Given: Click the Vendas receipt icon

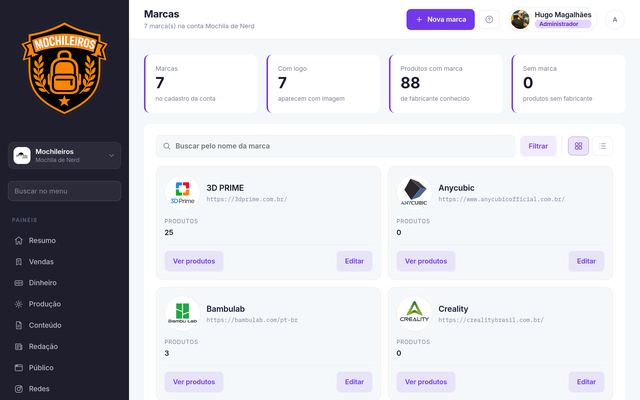Looking at the screenshot, I should point(18,262).
